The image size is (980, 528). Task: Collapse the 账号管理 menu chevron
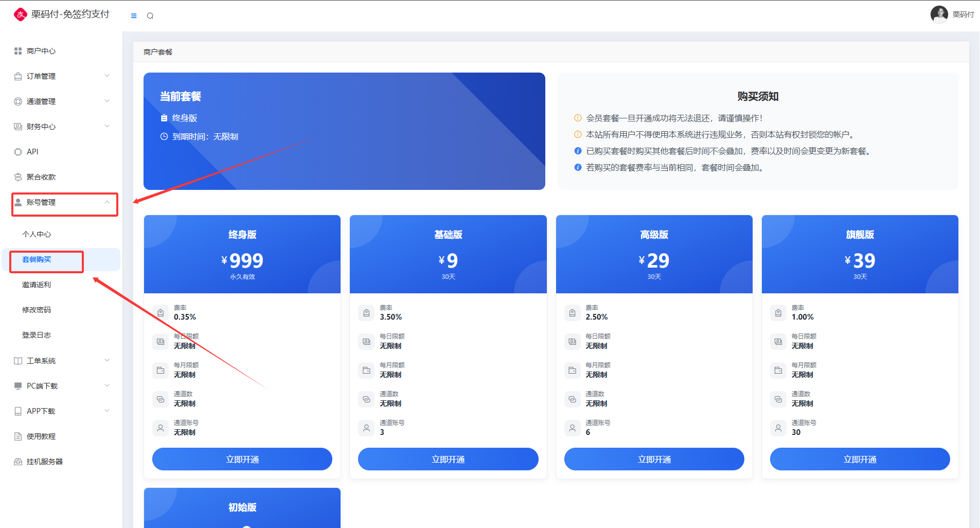[x=107, y=202]
